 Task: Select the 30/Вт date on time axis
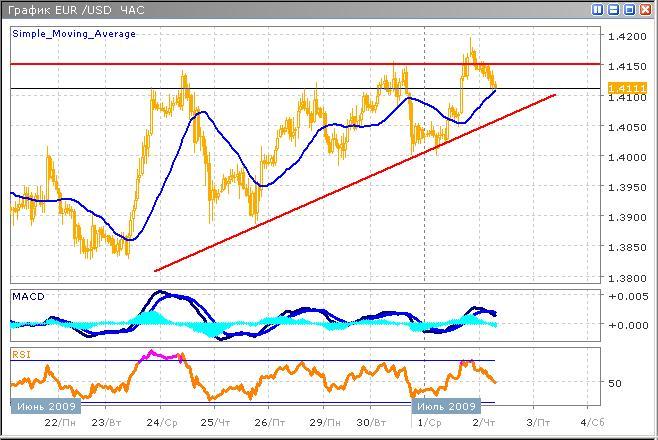(x=374, y=423)
